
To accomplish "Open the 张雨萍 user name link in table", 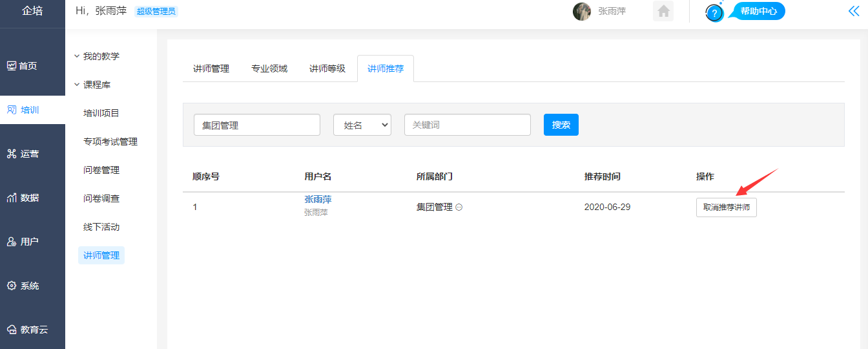I will 318,200.
